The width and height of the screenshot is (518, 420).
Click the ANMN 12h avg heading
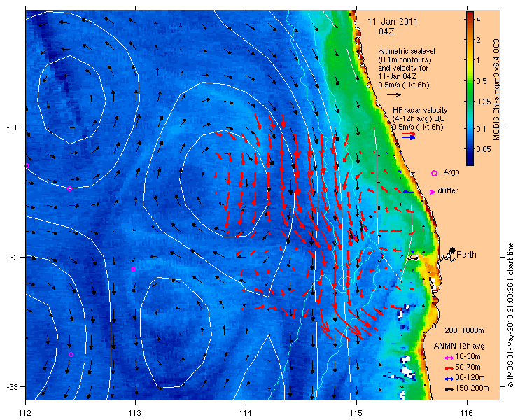pyautogui.click(x=459, y=346)
